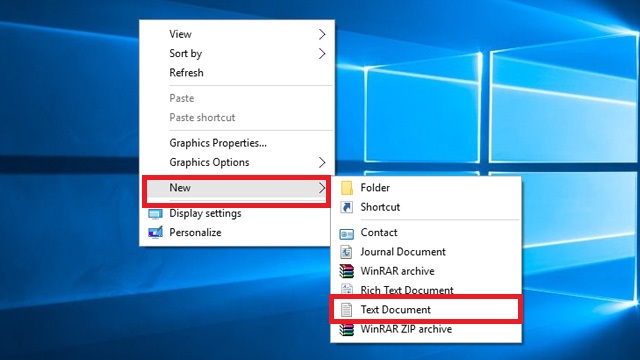Create a new Journal Document
This screenshot has height=360, width=640.
(x=426, y=252)
